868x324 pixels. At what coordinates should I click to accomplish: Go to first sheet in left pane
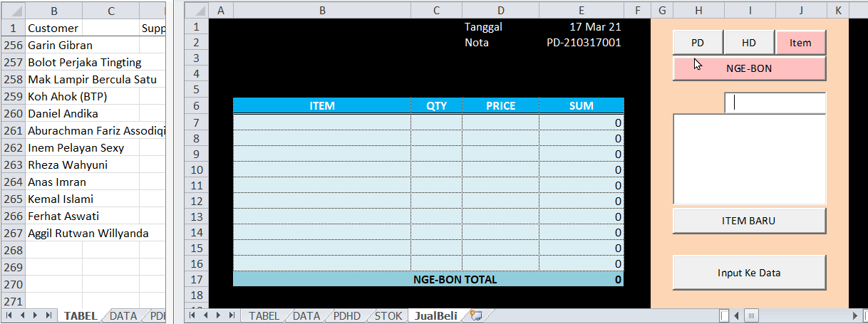[x=9, y=315]
